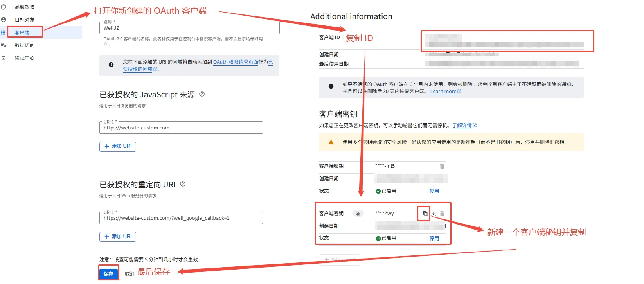The height and width of the screenshot is (284, 644).
Task: Open 数据访问 in the left navigation
Action: pyautogui.click(x=24, y=45)
